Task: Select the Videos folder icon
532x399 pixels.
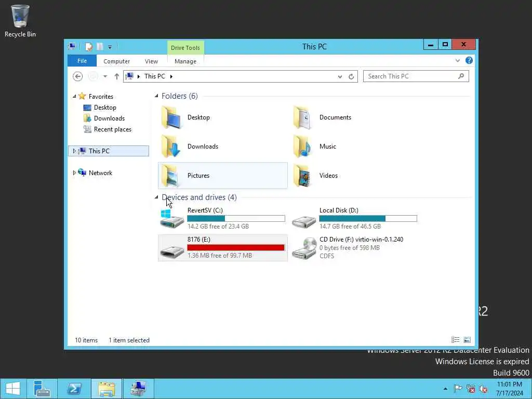Action: [x=302, y=176]
